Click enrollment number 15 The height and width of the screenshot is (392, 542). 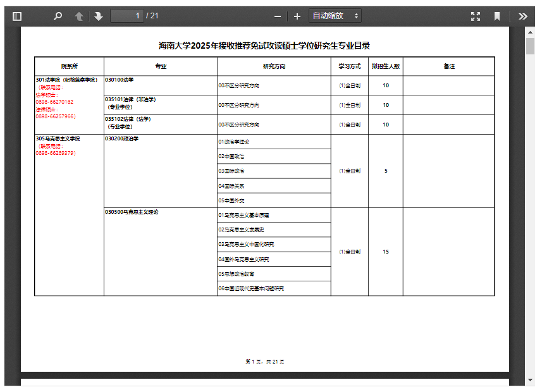click(x=386, y=252)
